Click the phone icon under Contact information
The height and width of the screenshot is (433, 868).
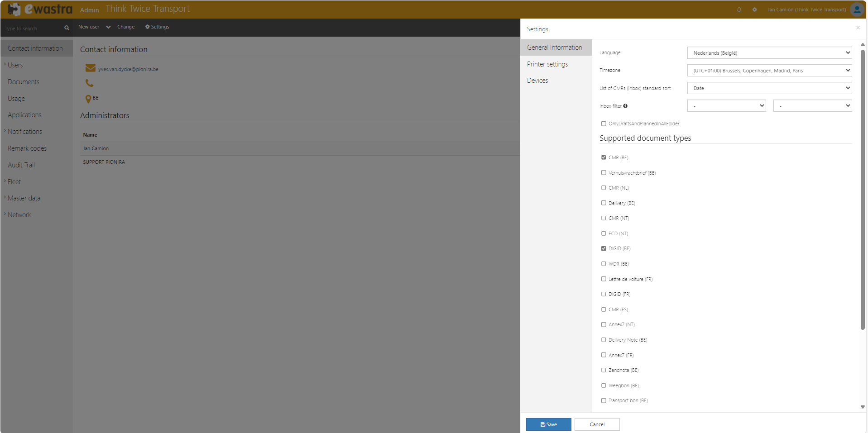(89, 83)
